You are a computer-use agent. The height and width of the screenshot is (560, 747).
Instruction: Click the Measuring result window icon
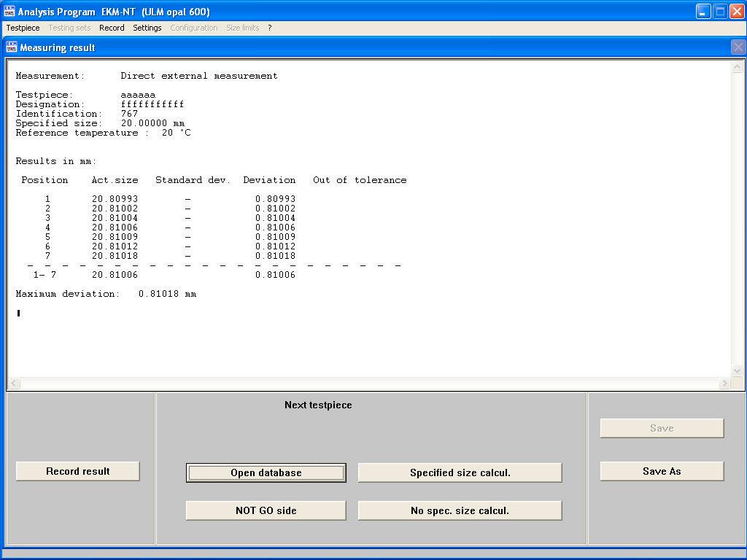[x=12, y=47]
